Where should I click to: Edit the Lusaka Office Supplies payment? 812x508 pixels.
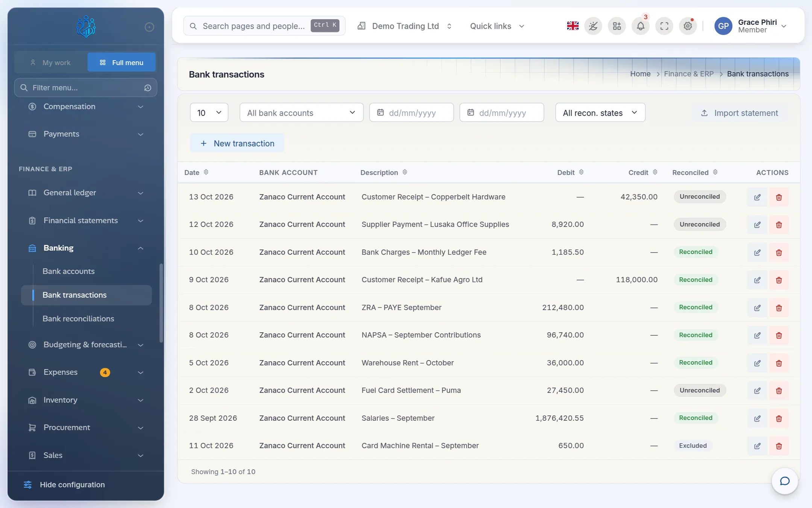757,225
